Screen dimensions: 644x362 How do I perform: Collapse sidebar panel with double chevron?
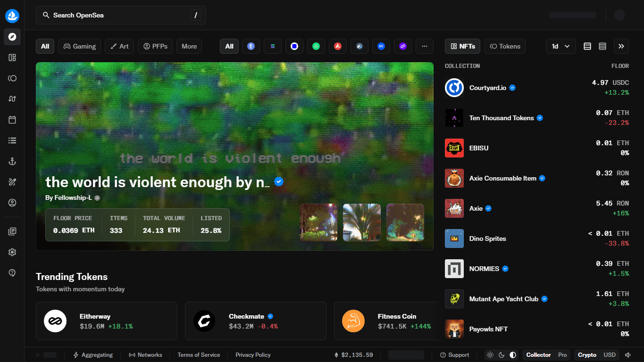621,46
